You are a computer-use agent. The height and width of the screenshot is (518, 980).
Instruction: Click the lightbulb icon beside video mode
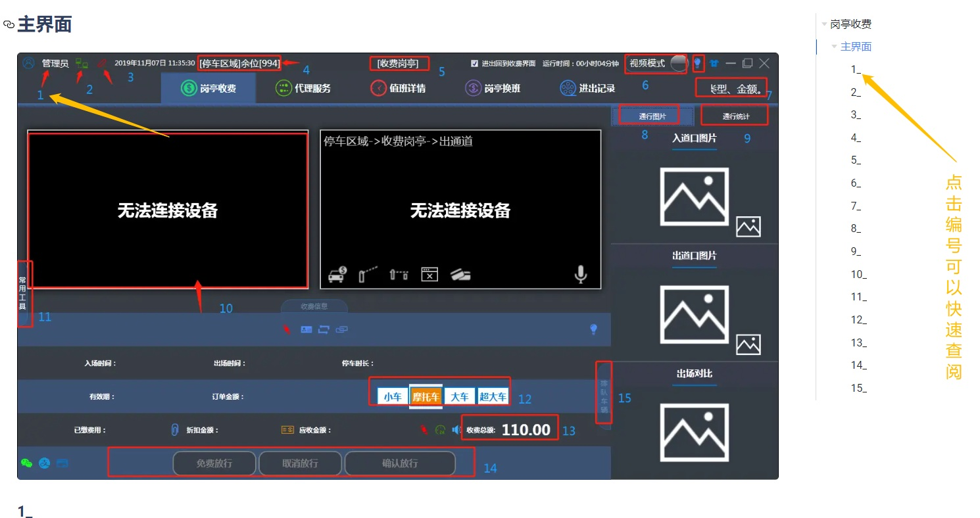tap(697, 63)
